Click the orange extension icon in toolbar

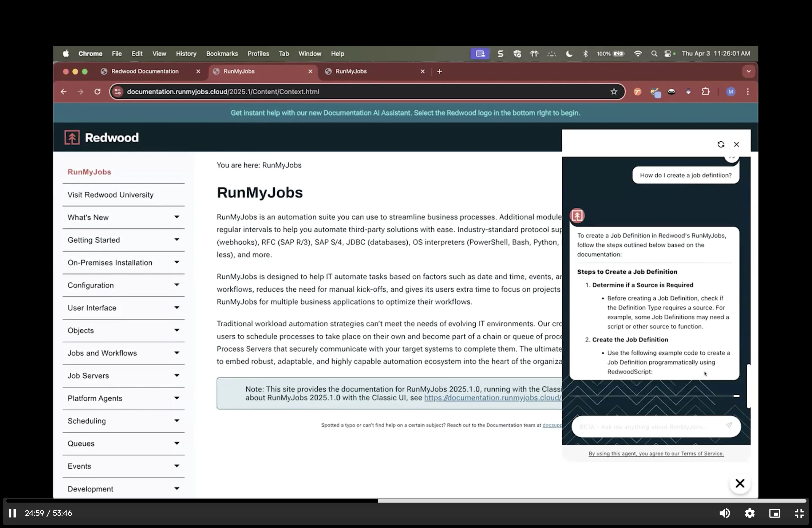(637, 91)
